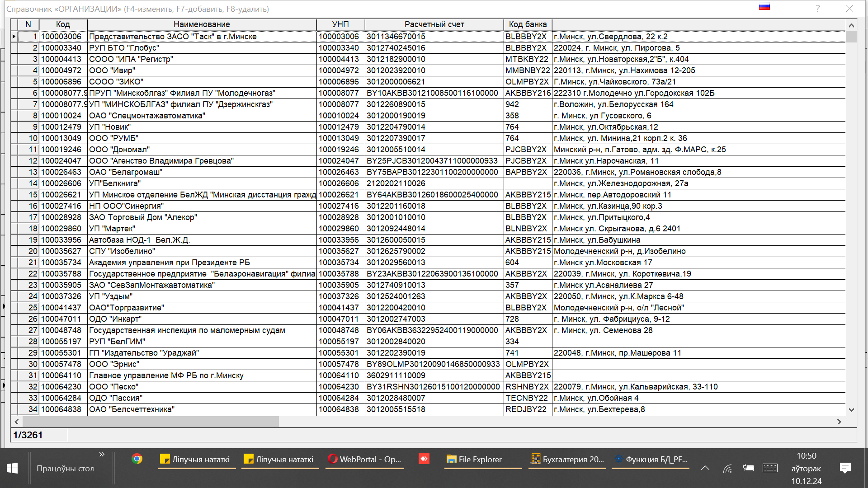This screenshot has width=868, height=488.
Task: Open first Ліпучыя нататкі taskbar item
Action: [197, 460]
